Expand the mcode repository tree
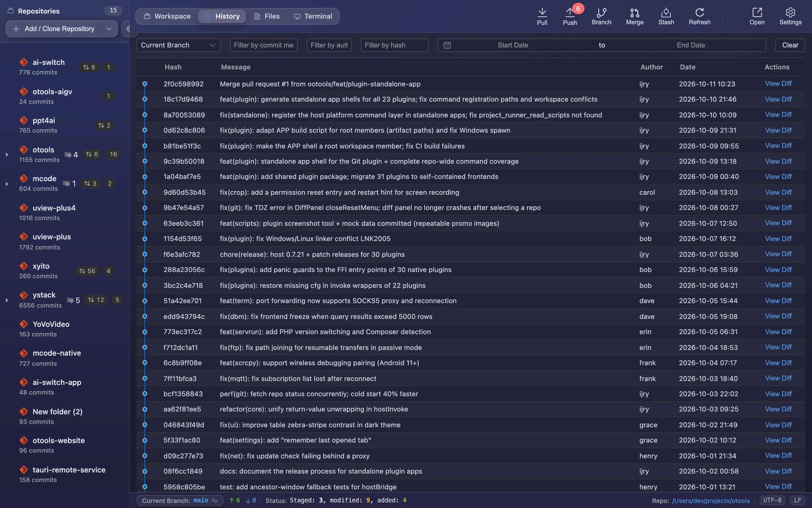 (7, 184)
